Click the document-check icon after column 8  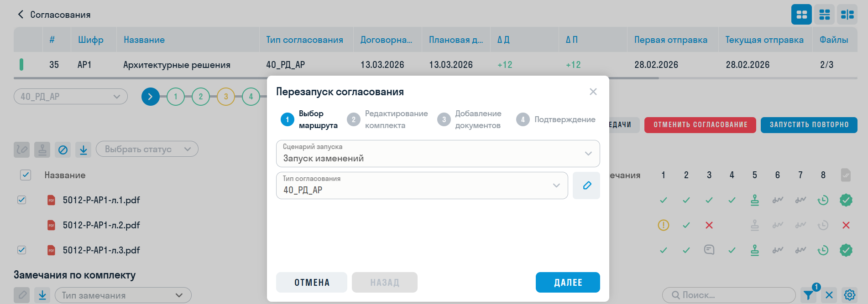[x=846, y=175]
